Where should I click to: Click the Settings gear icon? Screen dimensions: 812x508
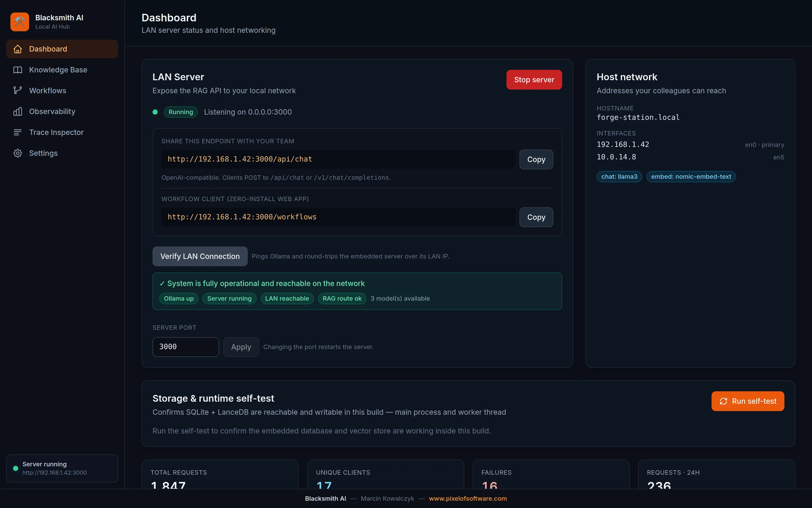[x=18, y=153]
